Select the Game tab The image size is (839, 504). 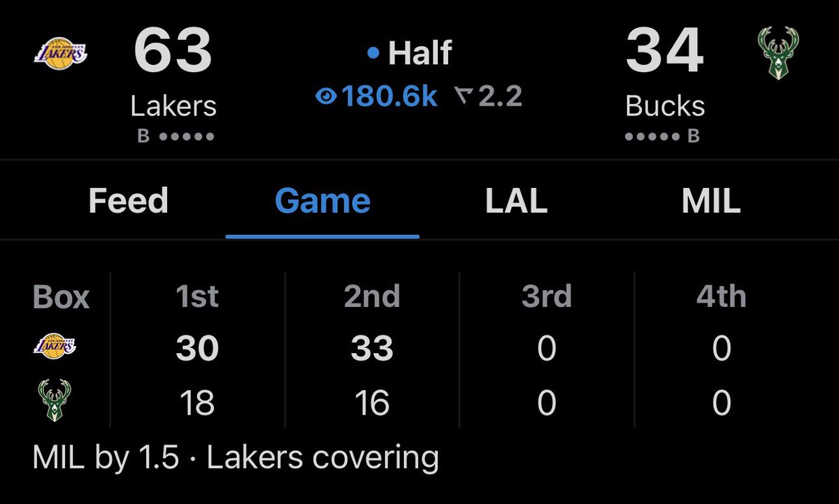pos(322,201)
